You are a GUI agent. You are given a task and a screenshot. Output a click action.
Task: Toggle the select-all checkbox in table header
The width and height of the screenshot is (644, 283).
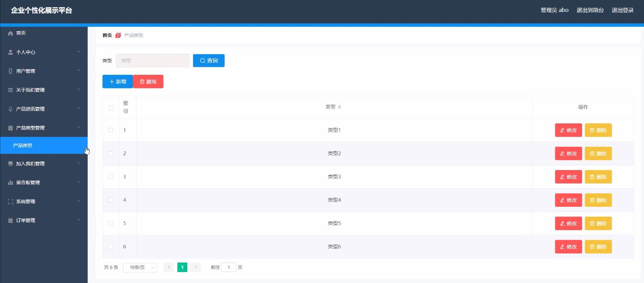click(x=111, y=108)
